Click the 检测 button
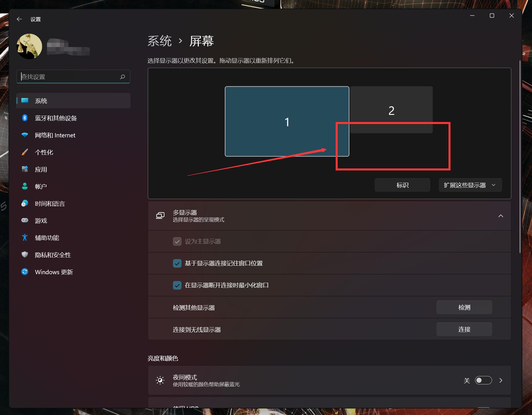The image size is (532, 415). point(464,307)
